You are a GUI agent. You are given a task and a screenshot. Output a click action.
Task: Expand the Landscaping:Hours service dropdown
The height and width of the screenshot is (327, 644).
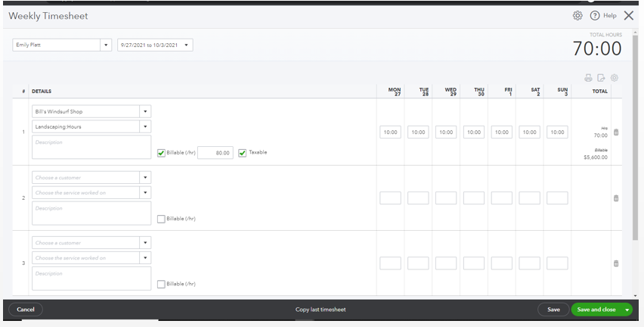[x=145, y=126]
